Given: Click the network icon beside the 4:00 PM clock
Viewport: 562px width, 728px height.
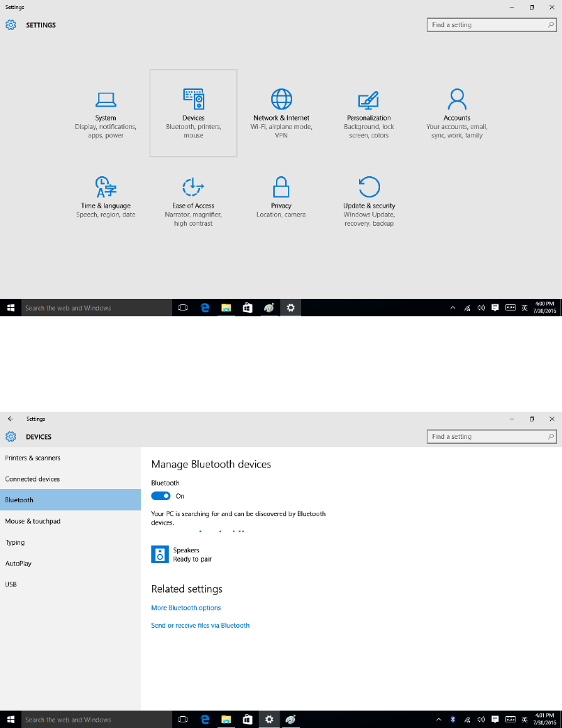Looking at the screenshot, I should coord(467,308).
